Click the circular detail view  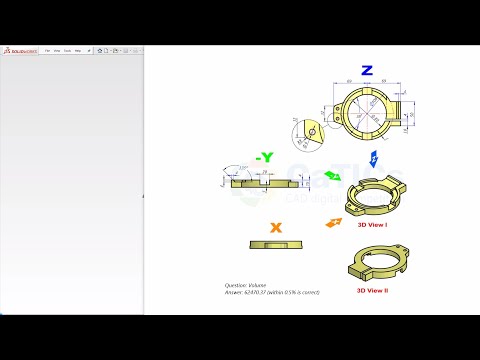308,135
